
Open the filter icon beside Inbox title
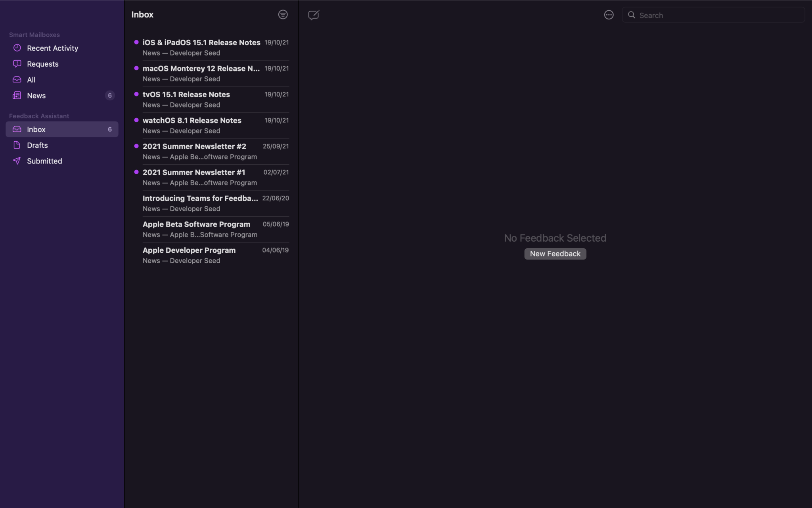(x=283, y=15)
